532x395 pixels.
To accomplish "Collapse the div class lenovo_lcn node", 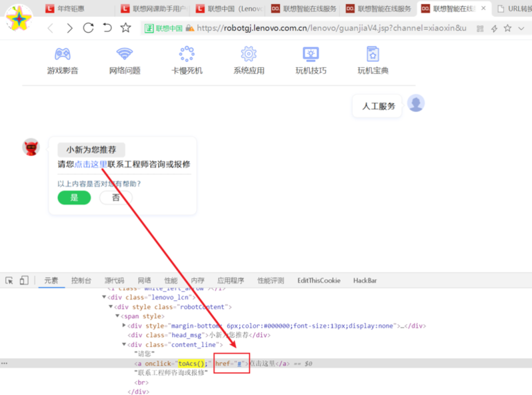I will coord(104,297).
